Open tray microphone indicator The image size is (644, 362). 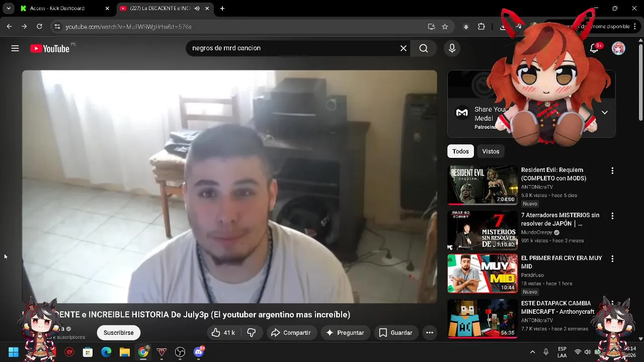546,352
